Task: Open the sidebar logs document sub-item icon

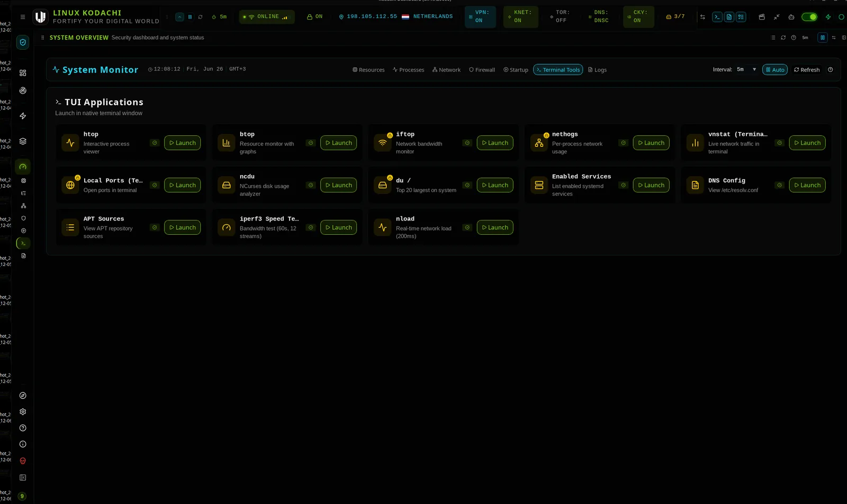Action: point(23,256)
